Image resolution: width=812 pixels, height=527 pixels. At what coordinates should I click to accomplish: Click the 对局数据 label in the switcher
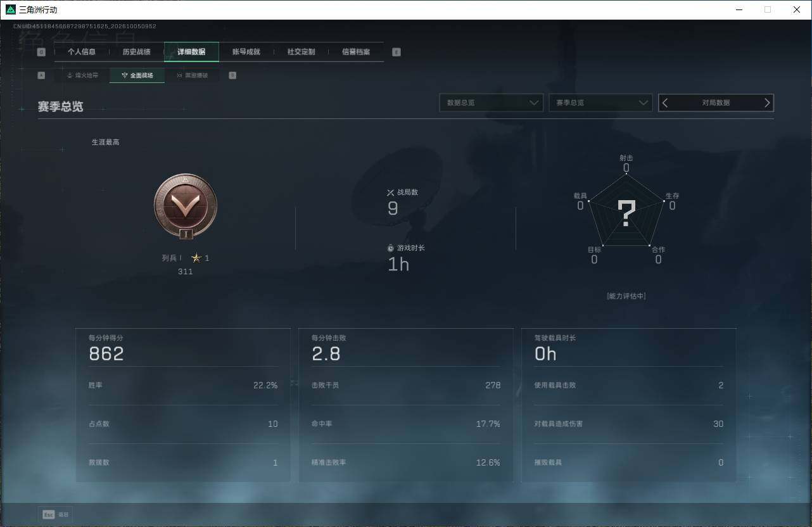coord(716,103)
